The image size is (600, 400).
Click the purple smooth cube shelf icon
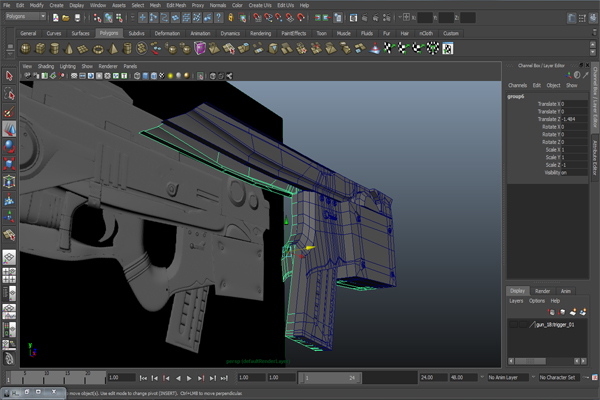tap(200, 49)
